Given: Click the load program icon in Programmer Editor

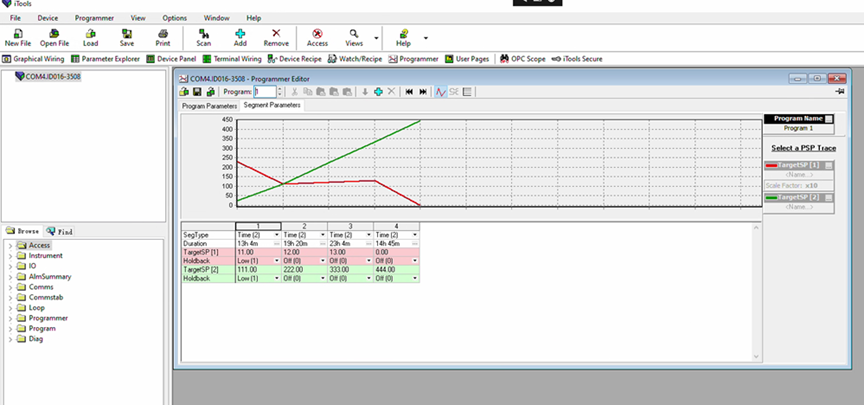Looking at the screenshot, I should [x=183, y=92].
